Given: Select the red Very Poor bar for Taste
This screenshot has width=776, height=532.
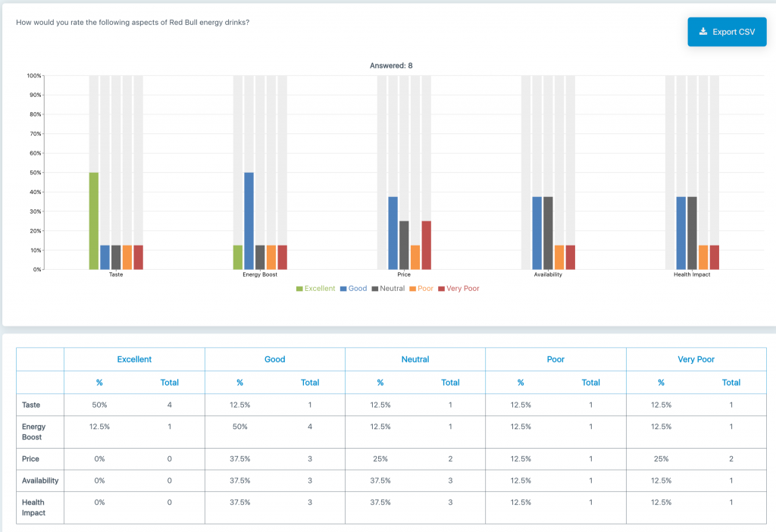Looking at the screenshot, I should (x=139, y=258).
